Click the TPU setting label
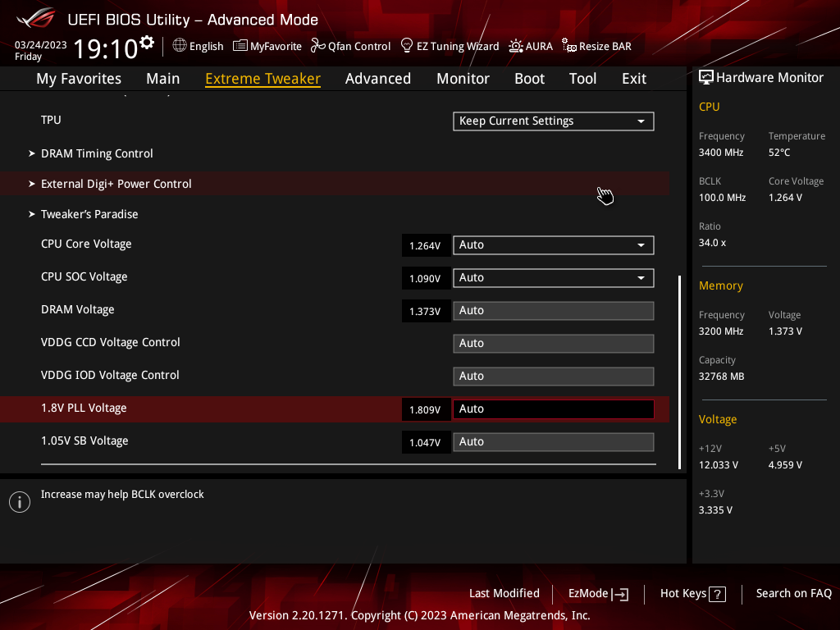840x630 pixels. click(51, 120)
